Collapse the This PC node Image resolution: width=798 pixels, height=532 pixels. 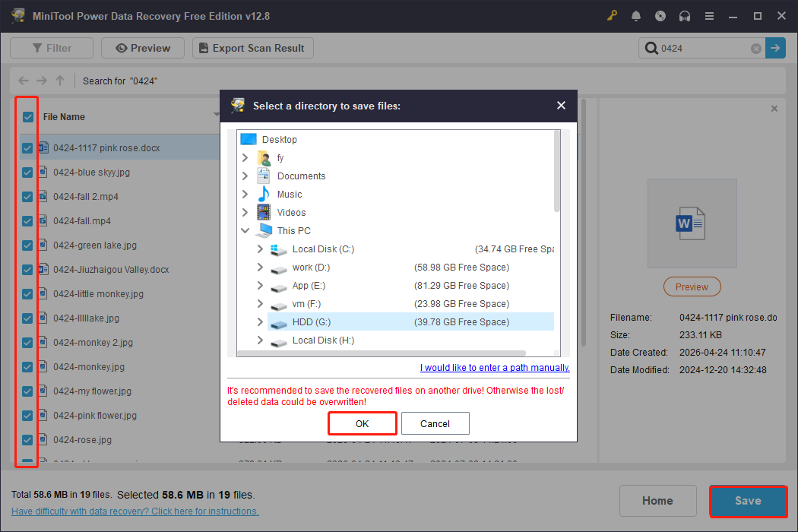click(x=245, y=230)
